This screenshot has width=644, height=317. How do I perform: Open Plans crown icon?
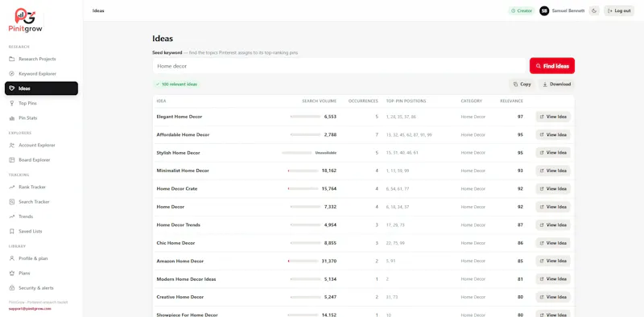pos(11,273)
